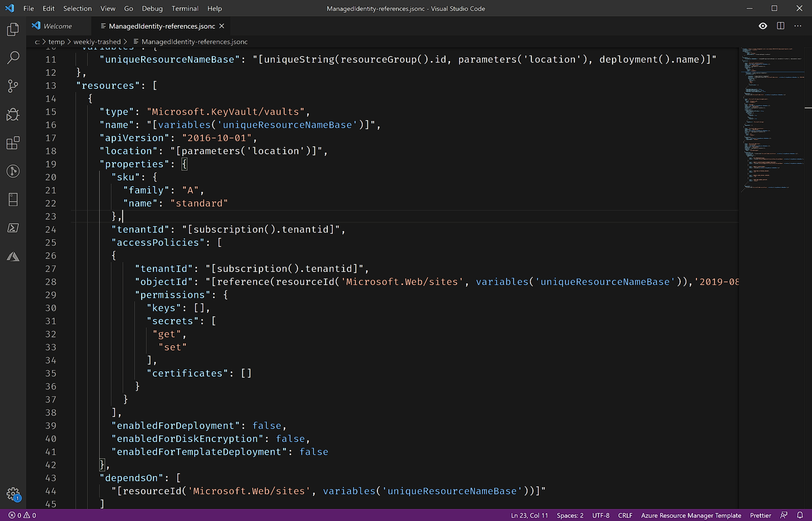Image resolution: width=812 pixels, height=521 pixels.
Task: Select language mode Azure Resource Manager Template
Action: click(691, 515)
